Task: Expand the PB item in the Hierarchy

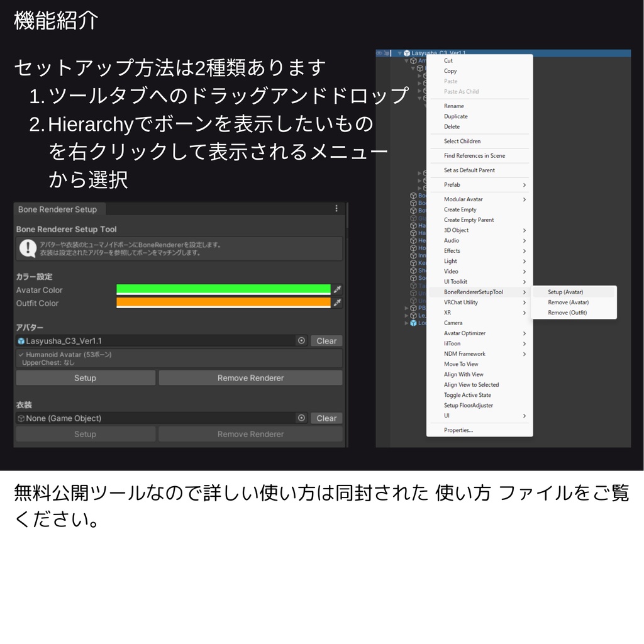Action: (407, 308)
